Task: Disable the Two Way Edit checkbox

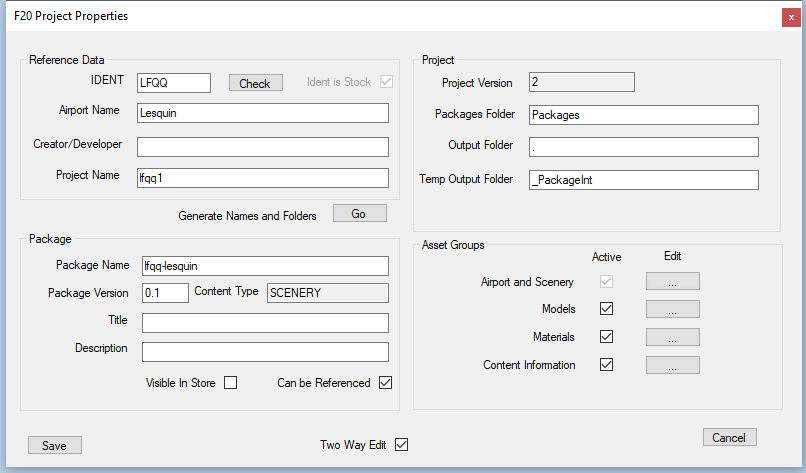Action: point(402,445)
